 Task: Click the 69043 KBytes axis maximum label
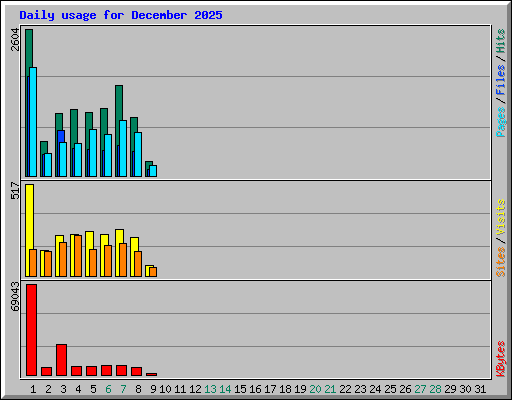click(x=15, y=296)
